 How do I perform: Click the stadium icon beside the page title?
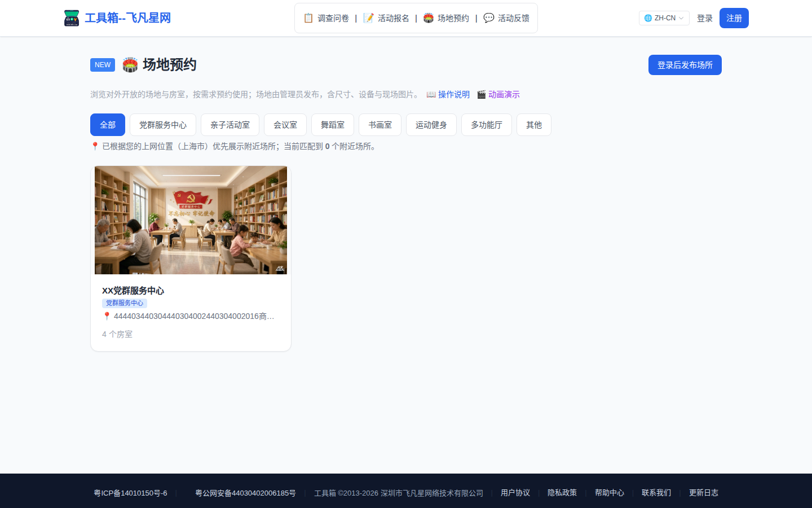pyautogui.click(x=130, y=65)
